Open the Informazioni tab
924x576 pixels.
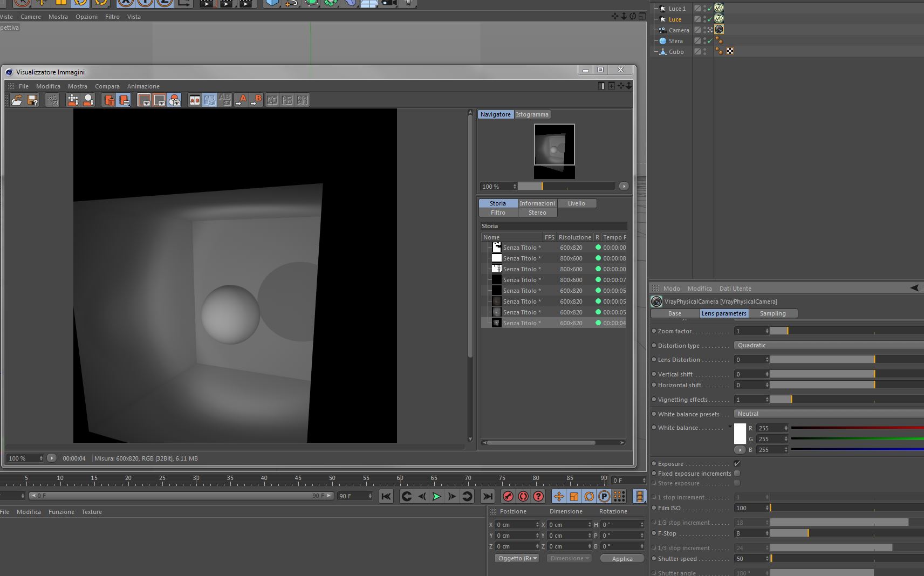point(537,203)
